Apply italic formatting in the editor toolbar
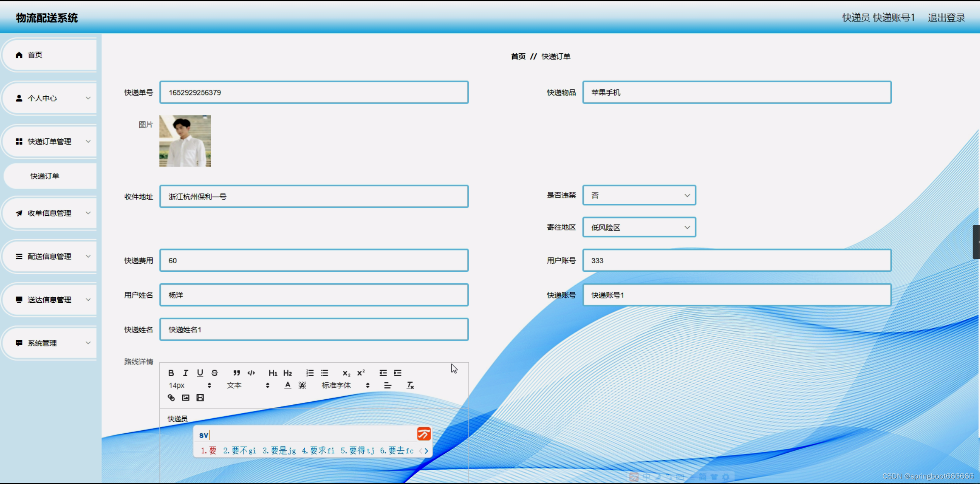Viewport: 980px width, 484px height. (185, 373)
